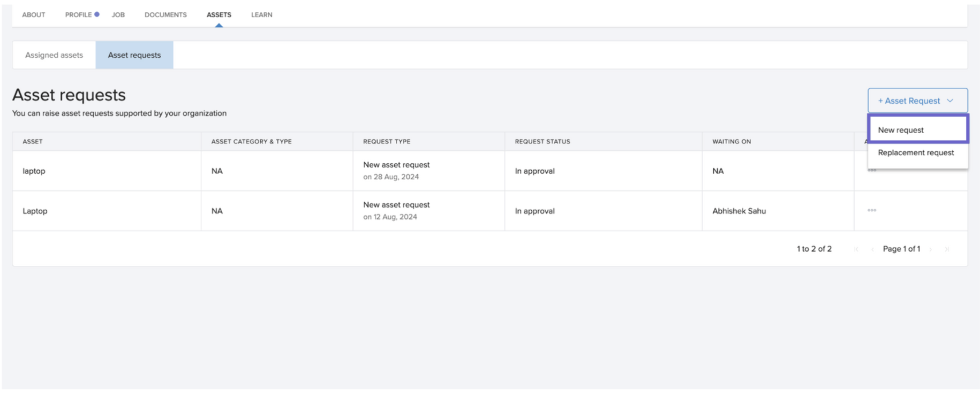Select the Laptop request from 12 Aug, 2024
Screen dimensions: 980x398
pos(35,211)
